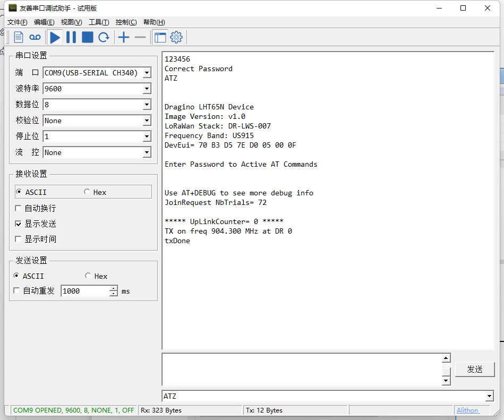Click the Frequency Band: US915 line

(209, 135)
